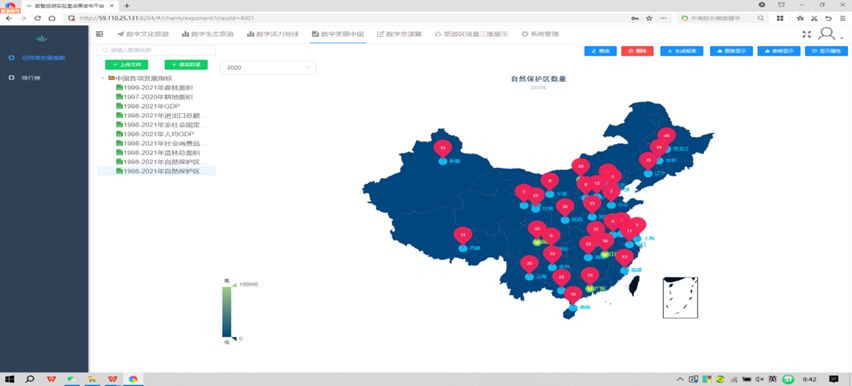Click the Yunnan marker showing 20
This screenshot has height=386, width=852.
(529, 264)
